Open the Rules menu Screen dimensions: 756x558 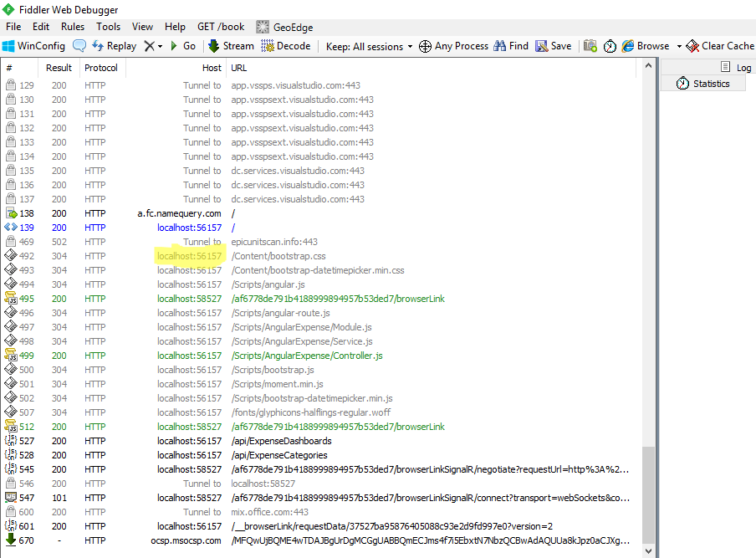73,27
